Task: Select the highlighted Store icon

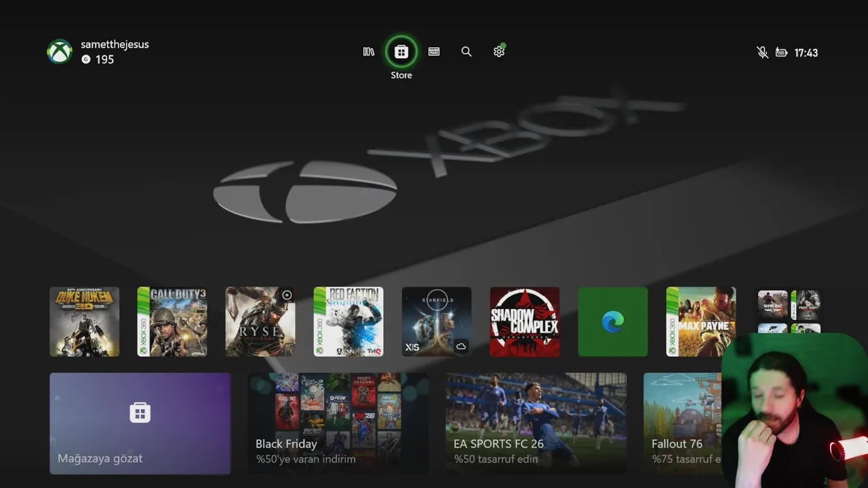Action: tap(401, 52)
